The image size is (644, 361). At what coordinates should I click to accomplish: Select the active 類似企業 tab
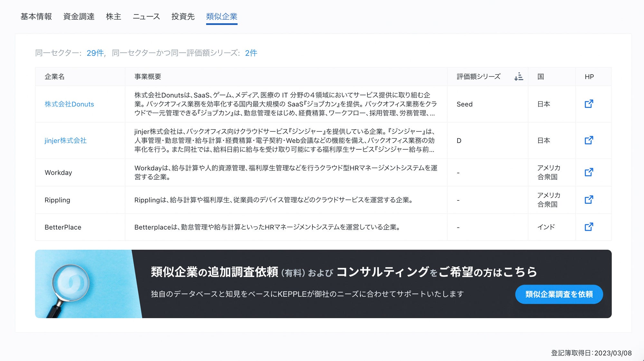click(x=222, y=16)
